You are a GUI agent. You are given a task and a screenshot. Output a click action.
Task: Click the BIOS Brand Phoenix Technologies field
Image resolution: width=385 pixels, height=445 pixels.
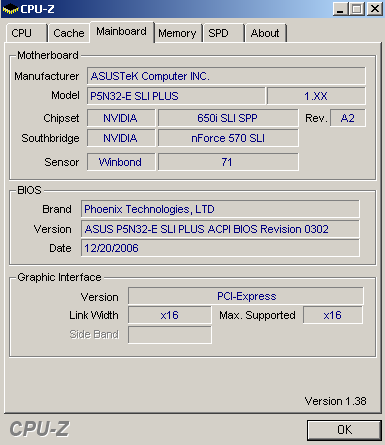click(220, 209)
